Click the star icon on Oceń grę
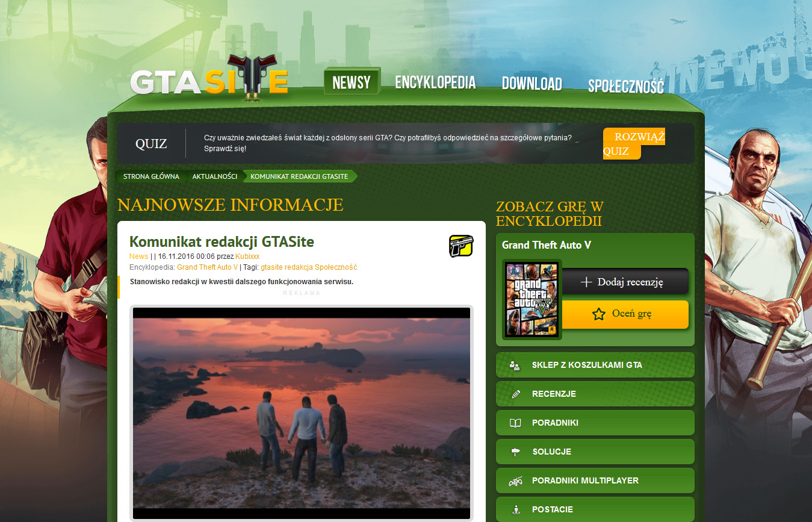 [598, 314]
